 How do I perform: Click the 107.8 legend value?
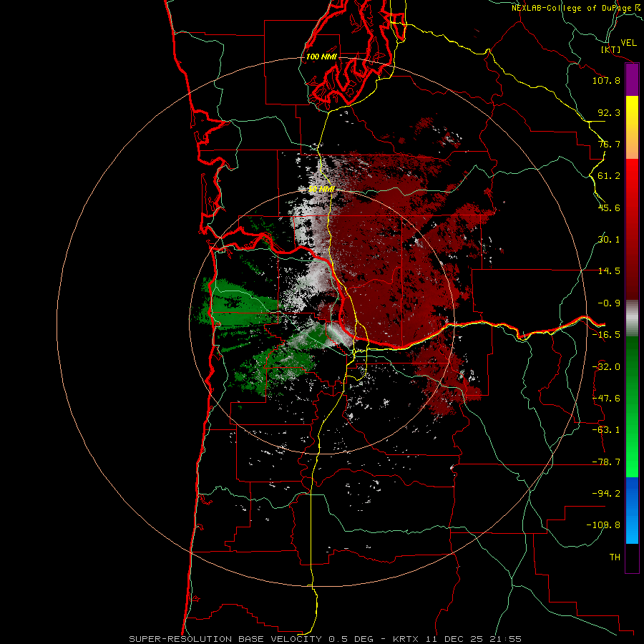click(606, 80)
